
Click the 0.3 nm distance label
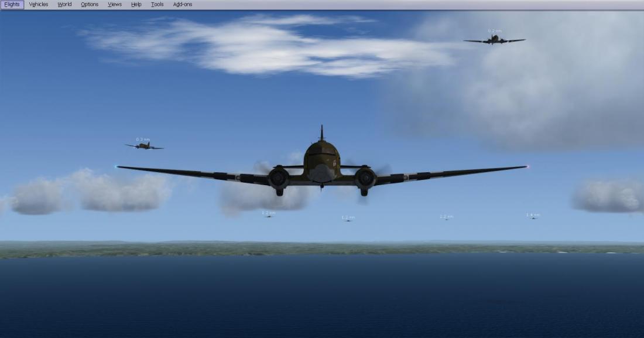[143, 139]
